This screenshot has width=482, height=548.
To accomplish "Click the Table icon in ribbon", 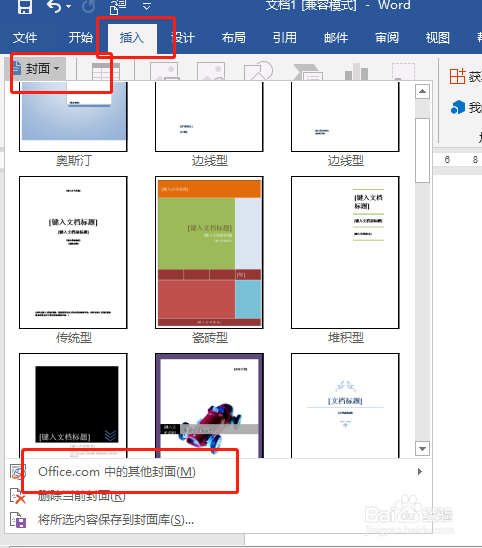I will coord(106,71).
